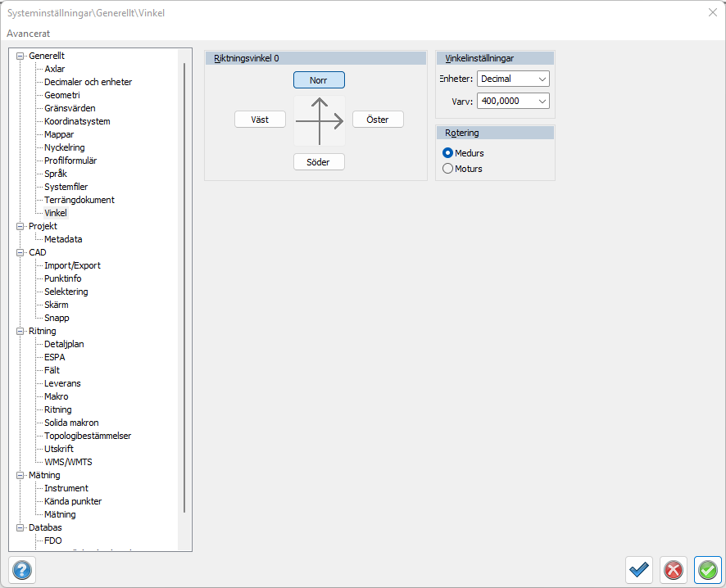The height and width of the screenshot is (588, 726).
Task: Set direction angle to Norr
Action: pyautogui.click(x=319, y=80)
